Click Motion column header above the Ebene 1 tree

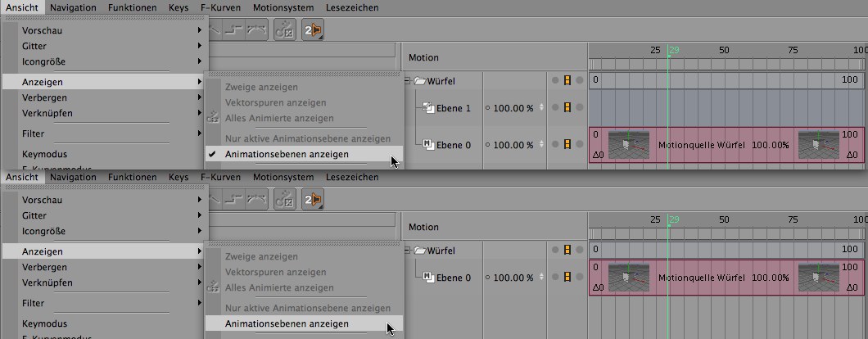coord(424,57)
